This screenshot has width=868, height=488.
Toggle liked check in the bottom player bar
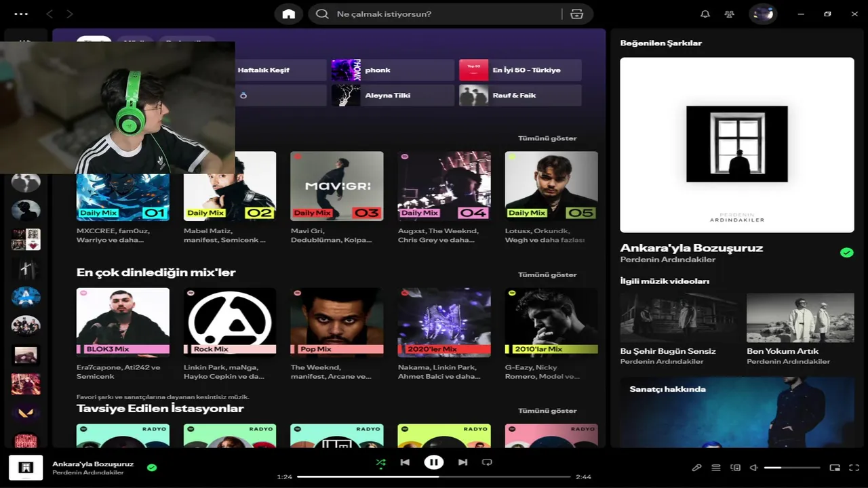click(x=152, y=467)
